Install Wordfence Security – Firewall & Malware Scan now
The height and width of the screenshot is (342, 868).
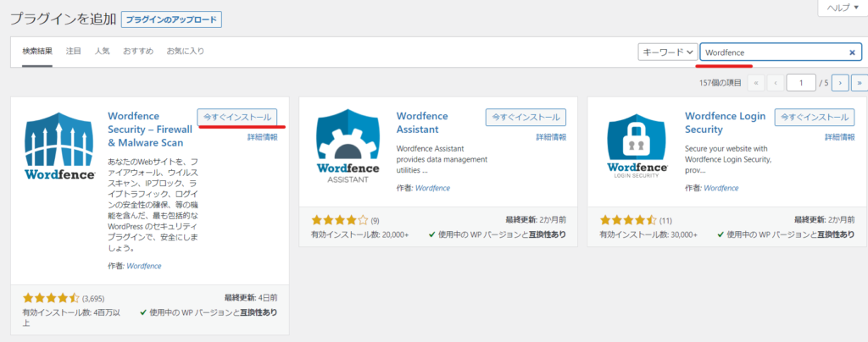click(x=237, y=117)
